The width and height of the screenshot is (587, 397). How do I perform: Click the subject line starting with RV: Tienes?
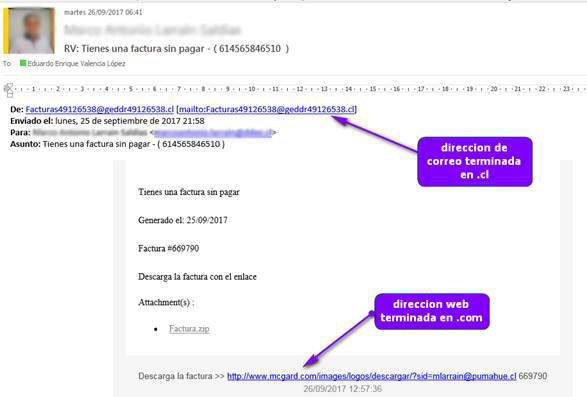tap(176, 49)
